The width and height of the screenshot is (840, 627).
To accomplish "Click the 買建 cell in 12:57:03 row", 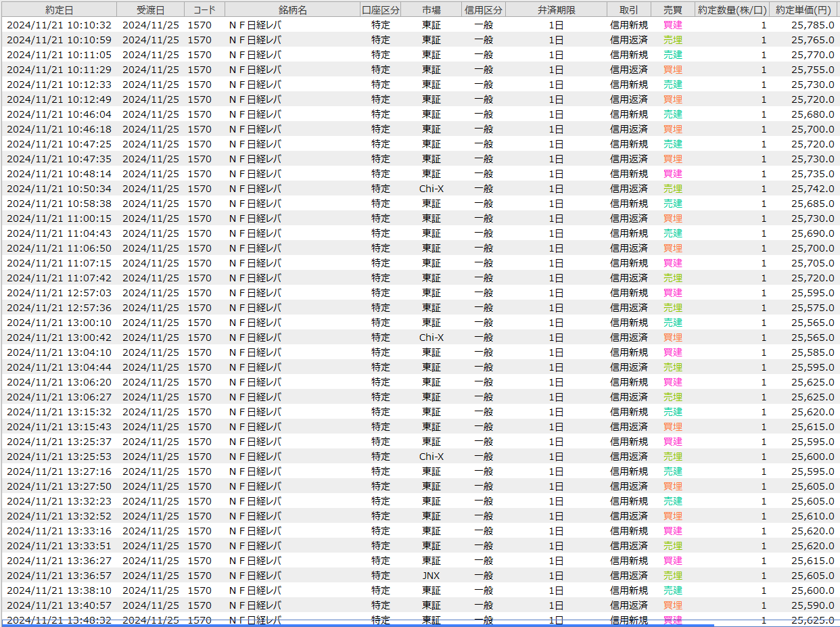I will pyautogui.click(x=672, y=293).
